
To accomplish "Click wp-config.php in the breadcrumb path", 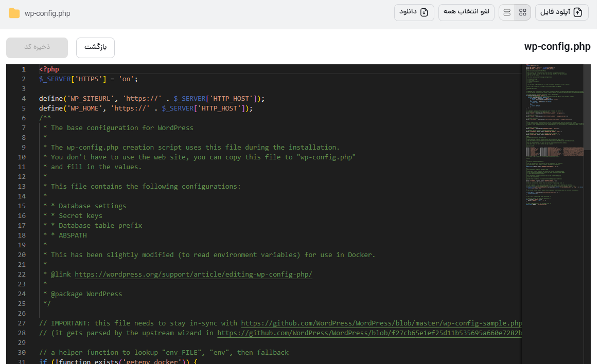I will click(47, 13).
